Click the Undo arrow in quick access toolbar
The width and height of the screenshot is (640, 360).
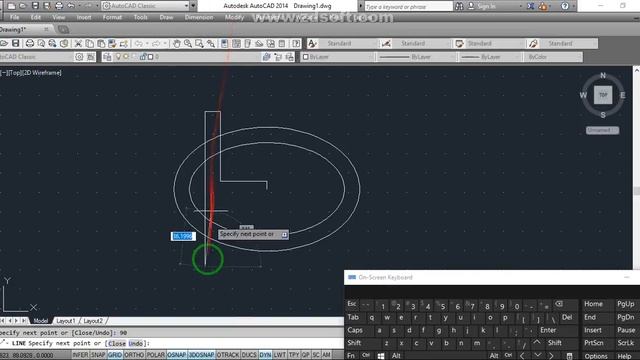pyautogui.click(x=71, y=6)
